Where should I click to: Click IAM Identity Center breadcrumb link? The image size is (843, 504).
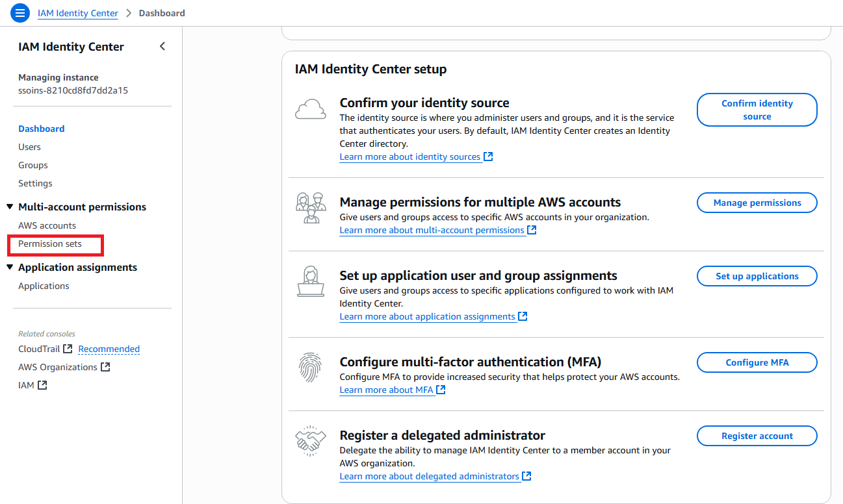pos(78,13)
